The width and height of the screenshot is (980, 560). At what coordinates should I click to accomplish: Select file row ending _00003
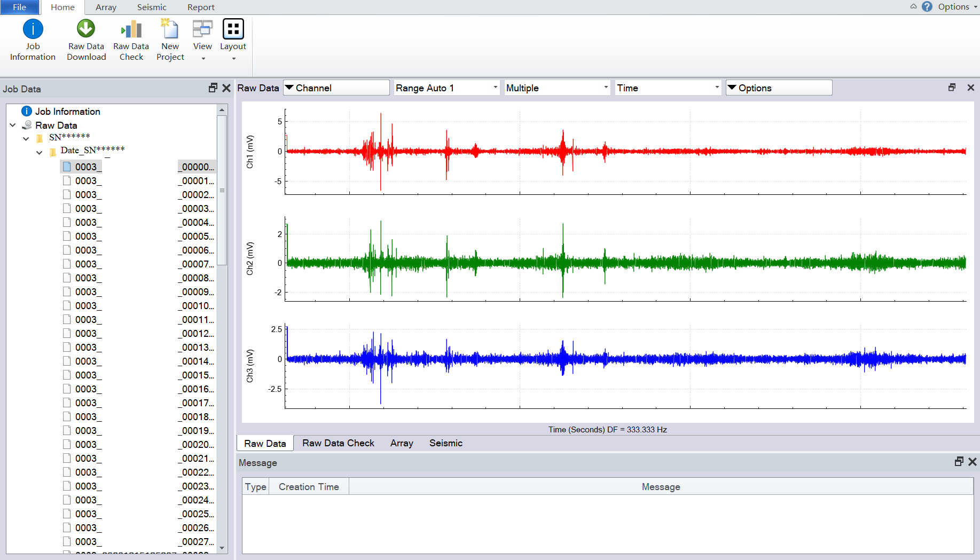(x=139, y=208)
